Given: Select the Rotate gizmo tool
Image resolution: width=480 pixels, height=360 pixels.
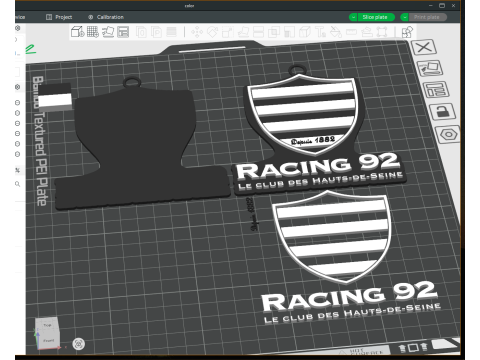Looking at the screenshot, I should tap(212, 32).
